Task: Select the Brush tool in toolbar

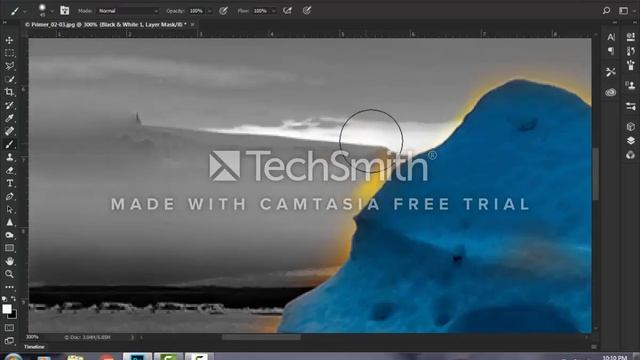Action: (9, 144)
